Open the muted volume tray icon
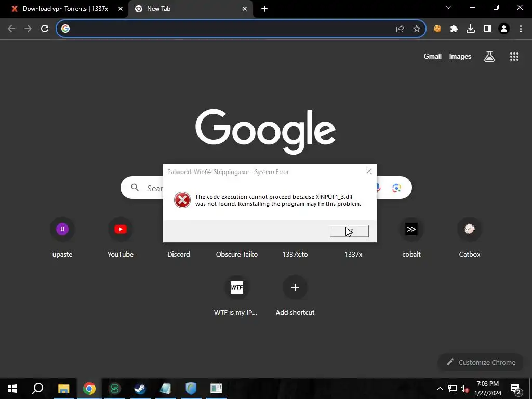The height and width of the screenshot is (399, 532). click(x=464, y=389)
